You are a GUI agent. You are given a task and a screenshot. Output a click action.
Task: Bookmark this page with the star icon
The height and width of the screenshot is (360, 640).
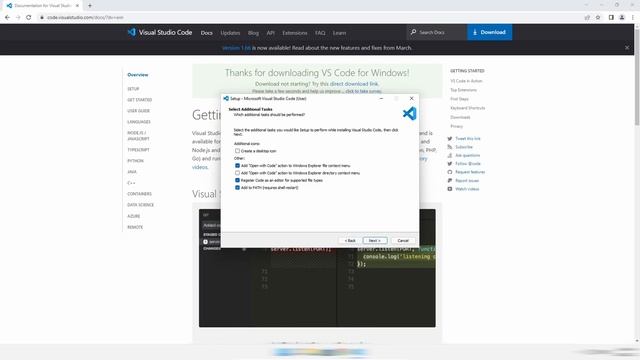coord(598,18)
